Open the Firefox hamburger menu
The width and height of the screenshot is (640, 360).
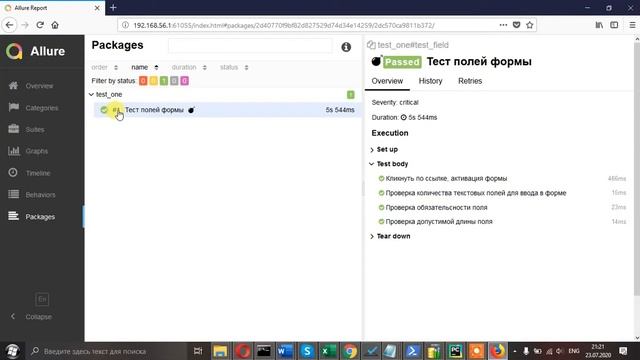click(x=632, y=25)
